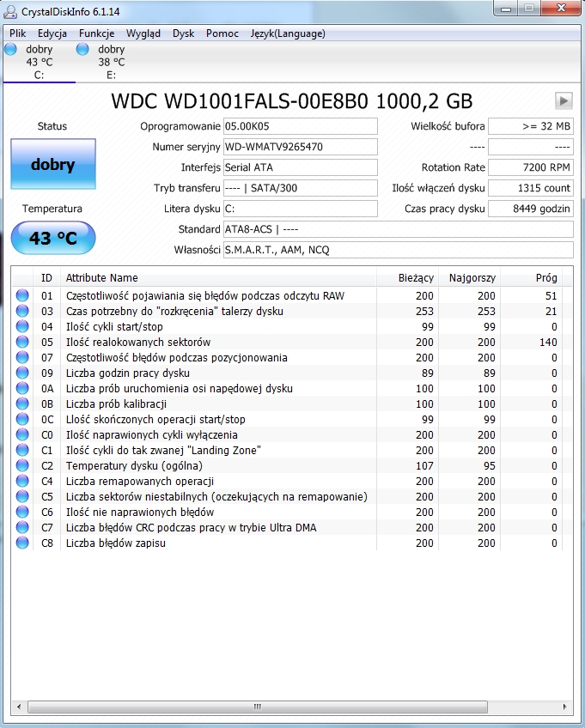Click status orb for attribute C1
585x728 pixels.
click(x=22, y=450)
